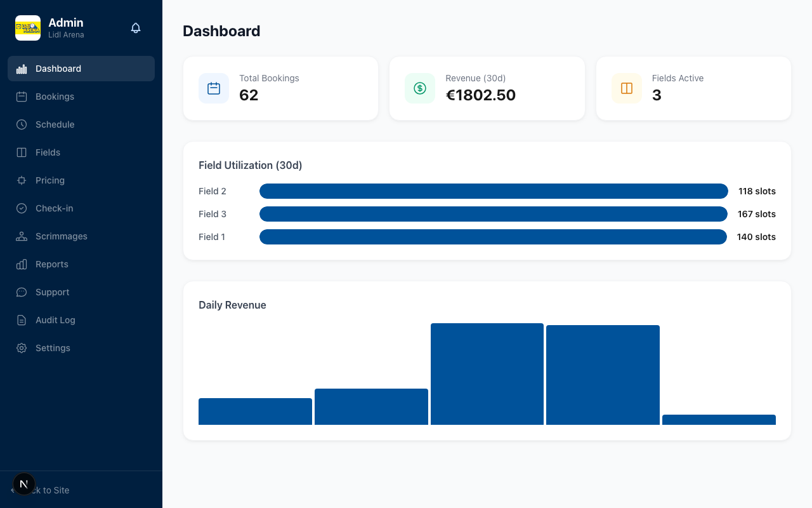Click the Audit Log document icon
This screenshot has width=812, height=508.
pos(22,320)
